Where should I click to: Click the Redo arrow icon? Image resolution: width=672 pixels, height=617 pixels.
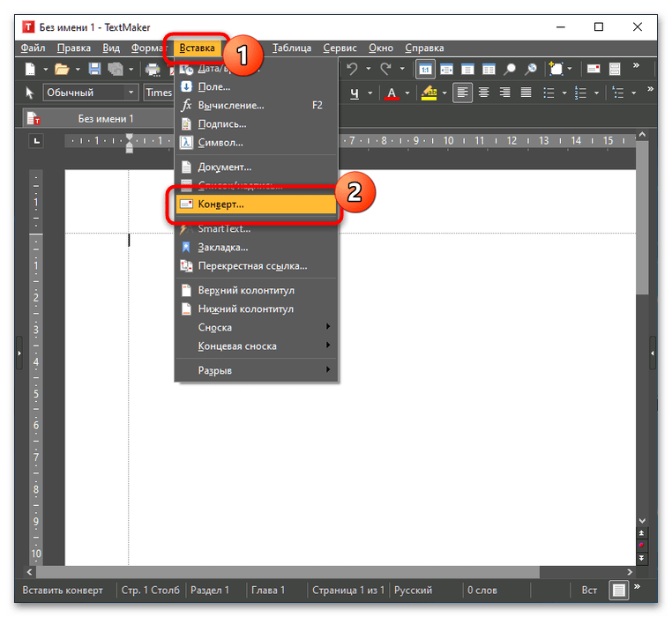[385, 69]
